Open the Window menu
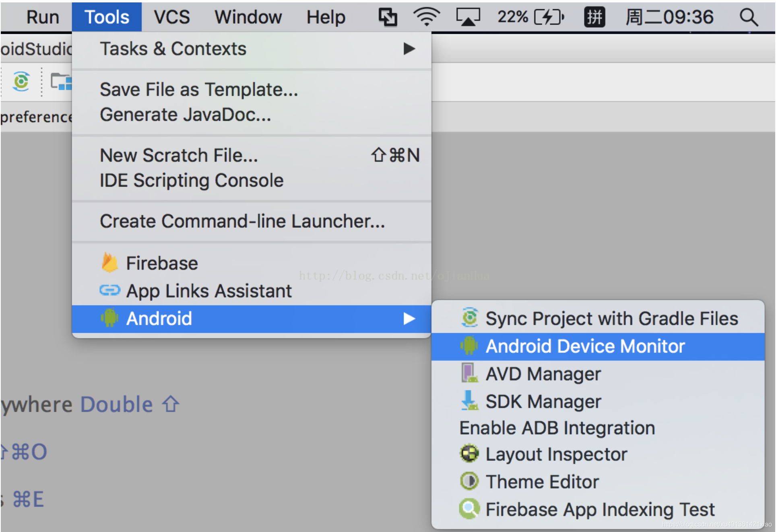 click(x=248, y=16)
